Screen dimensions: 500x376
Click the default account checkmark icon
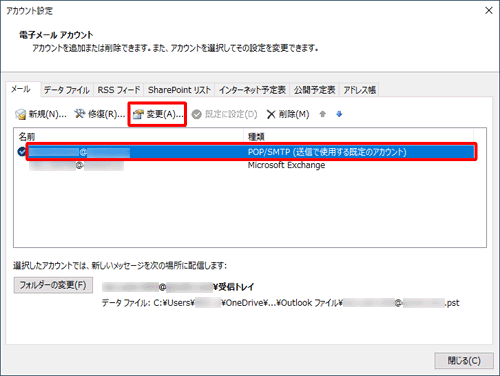pyautogui.click(x=22, y=152)
